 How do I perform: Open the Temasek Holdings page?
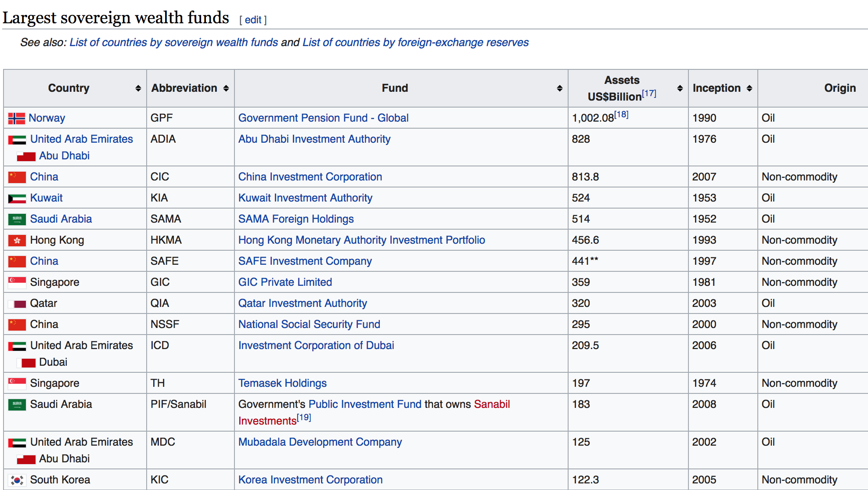point(282,383)
